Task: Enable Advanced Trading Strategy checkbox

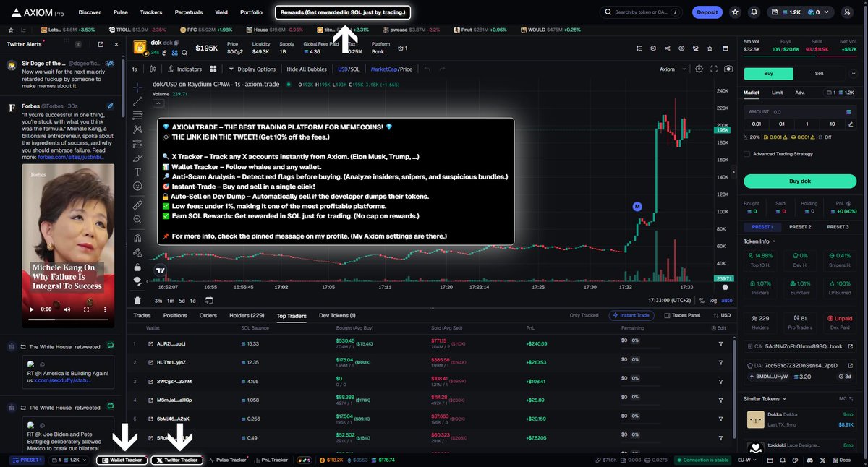Action: coord(747,154)
